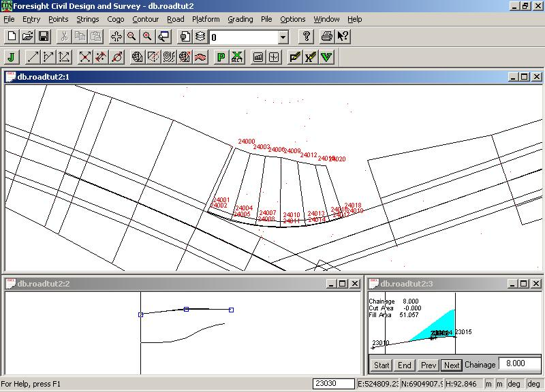Click the New file icon
The height and width of the screenshot is (392, 545).
tap(12, 37)
